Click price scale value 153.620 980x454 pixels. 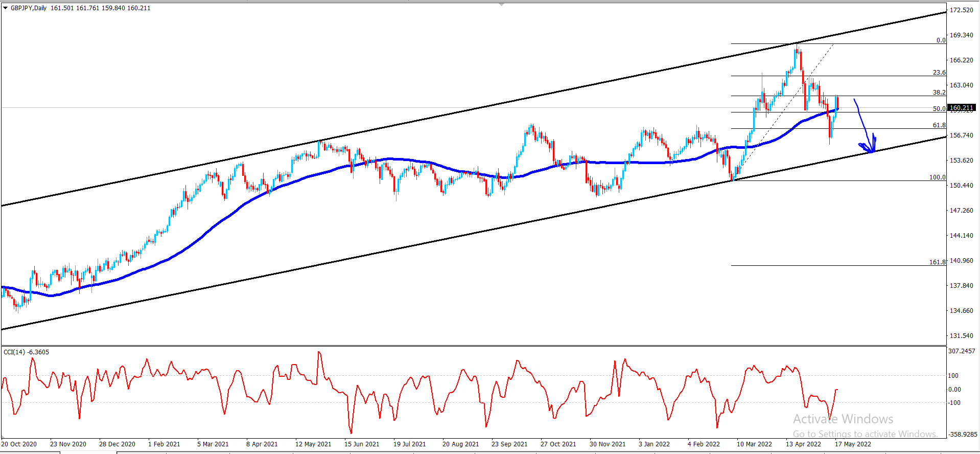[961, 161]
